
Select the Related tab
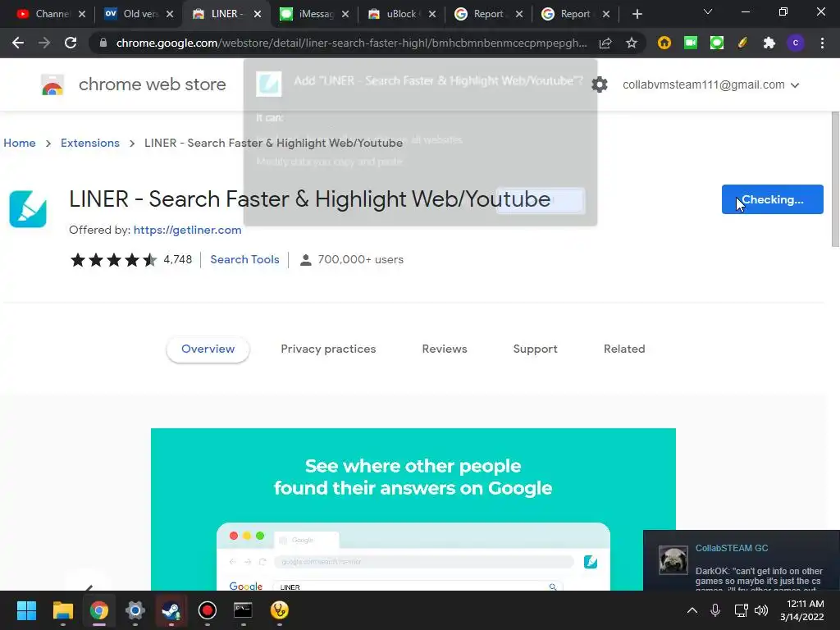pos(624,349)
